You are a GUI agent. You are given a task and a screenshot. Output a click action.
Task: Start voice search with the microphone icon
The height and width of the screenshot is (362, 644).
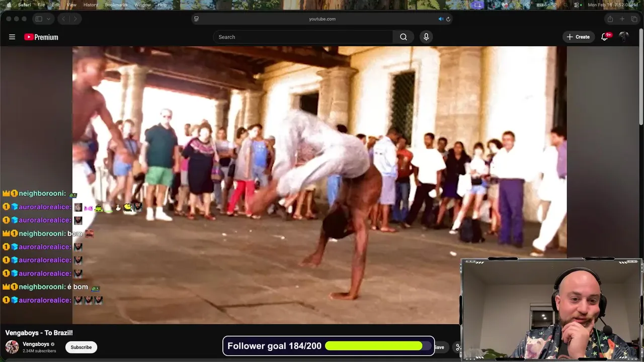tap(426, 37)
